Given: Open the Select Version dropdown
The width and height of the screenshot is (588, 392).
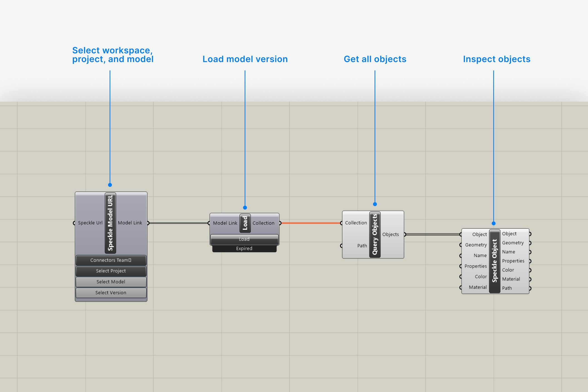Looking at the screenshot, I should [x=111, y=292].
